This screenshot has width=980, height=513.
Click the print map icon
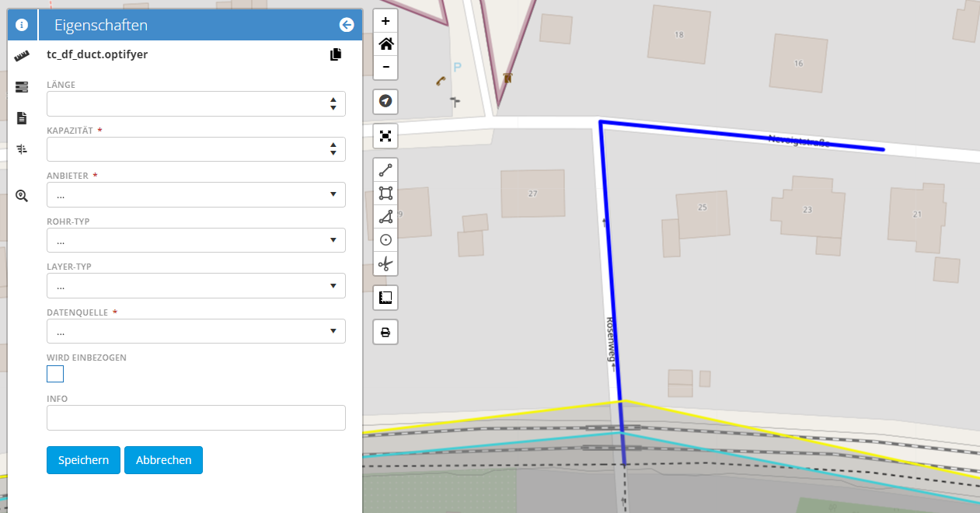click(385, 333)
